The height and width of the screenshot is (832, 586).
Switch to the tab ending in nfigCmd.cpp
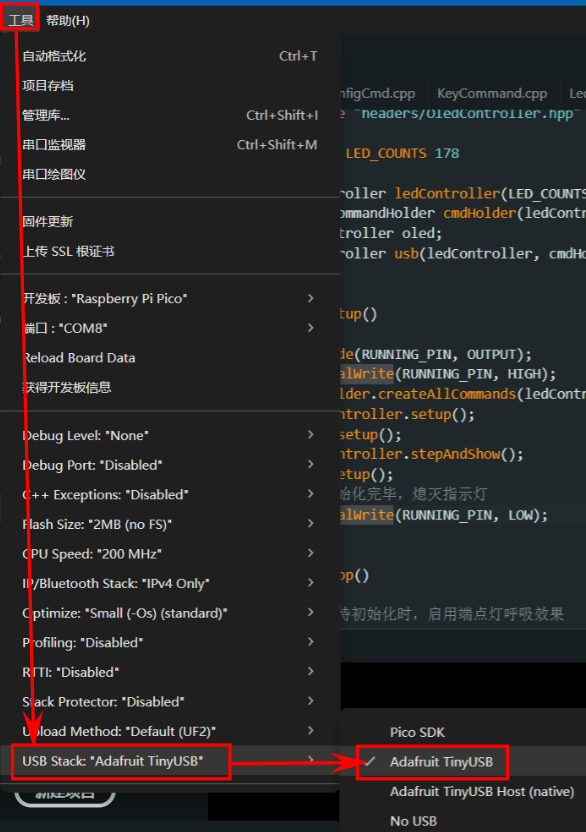(378, 93)
